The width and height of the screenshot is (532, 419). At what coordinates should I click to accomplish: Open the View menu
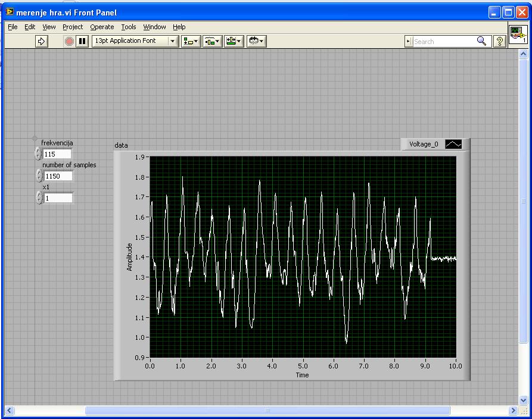[x=49, y=27]
